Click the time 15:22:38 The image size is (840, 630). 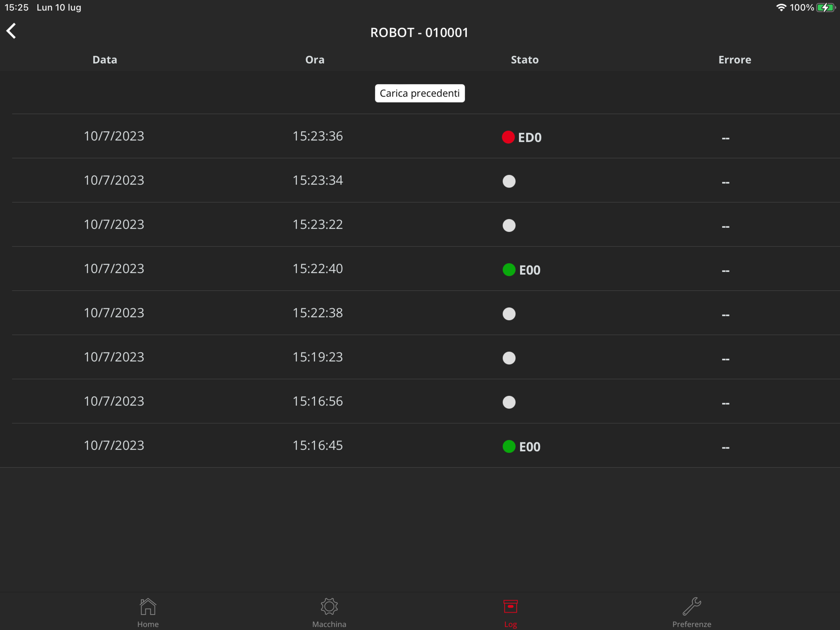click(x=318, y=313)
